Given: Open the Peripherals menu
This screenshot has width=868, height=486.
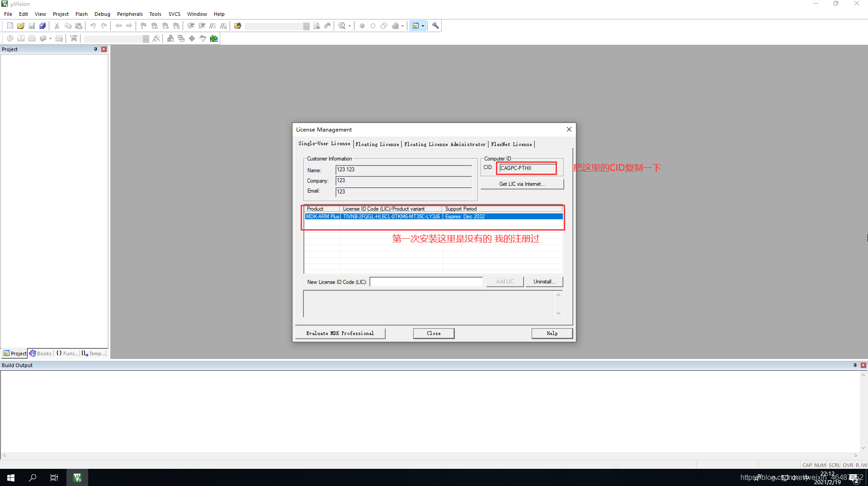Looking at the screenshot, I should pyautogui.click(x=130, y=14).
